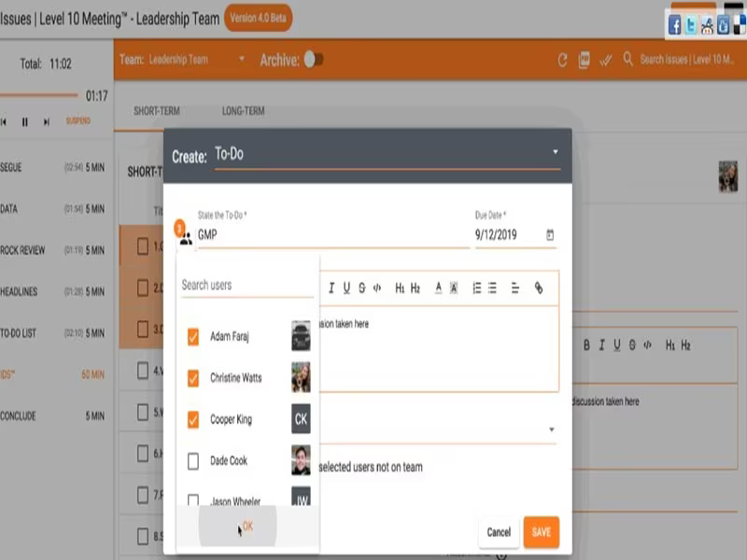Apply H1 in background notes editor
The height and width of the screenshot is (560, 747).
[669, 345]
